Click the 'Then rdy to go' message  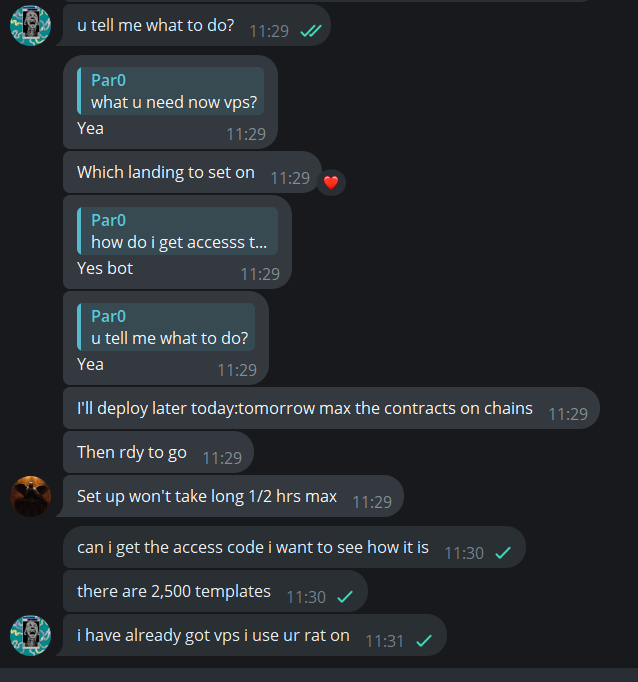[132, 452]
